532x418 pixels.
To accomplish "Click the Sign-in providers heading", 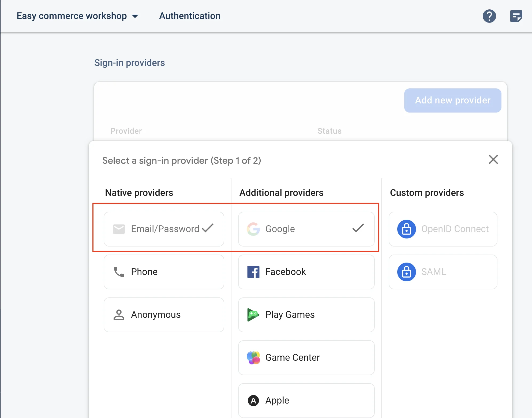I will [x=130, y=63].
